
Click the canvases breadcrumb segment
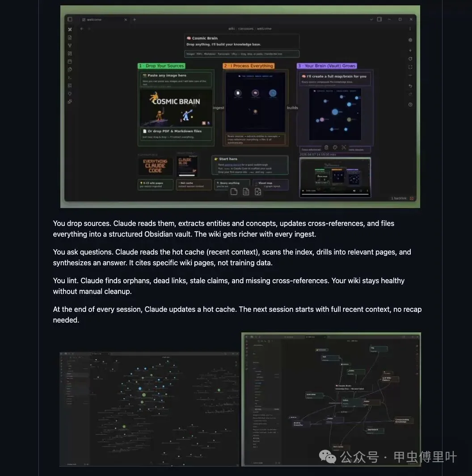[x=246, y=29]
